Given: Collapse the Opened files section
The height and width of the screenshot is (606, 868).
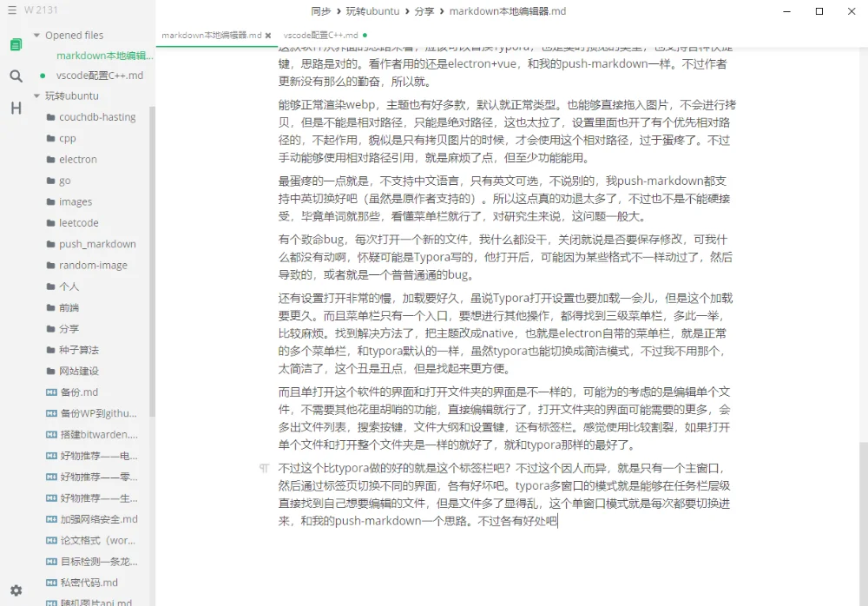Looking at the screenshot, I should coord(36,36).
